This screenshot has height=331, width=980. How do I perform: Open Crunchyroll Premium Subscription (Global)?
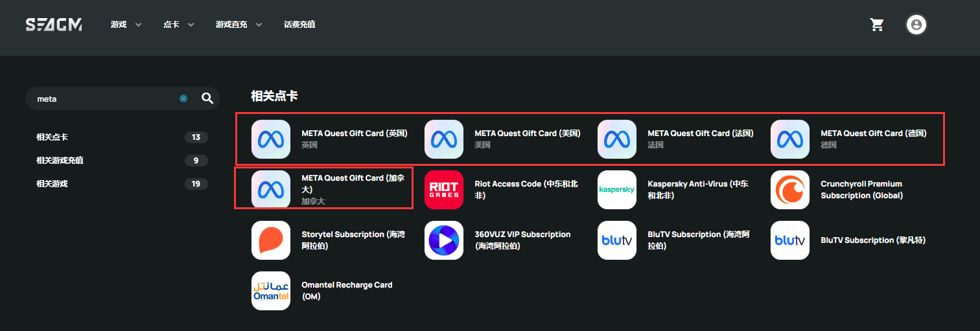862,190
